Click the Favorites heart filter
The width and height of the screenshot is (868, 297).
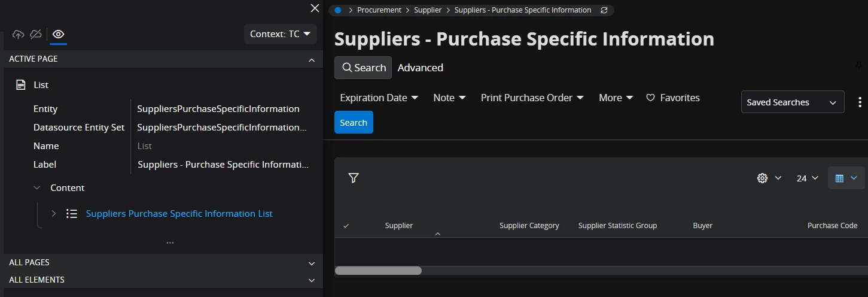pyautogui.click(x=673, y=98)
